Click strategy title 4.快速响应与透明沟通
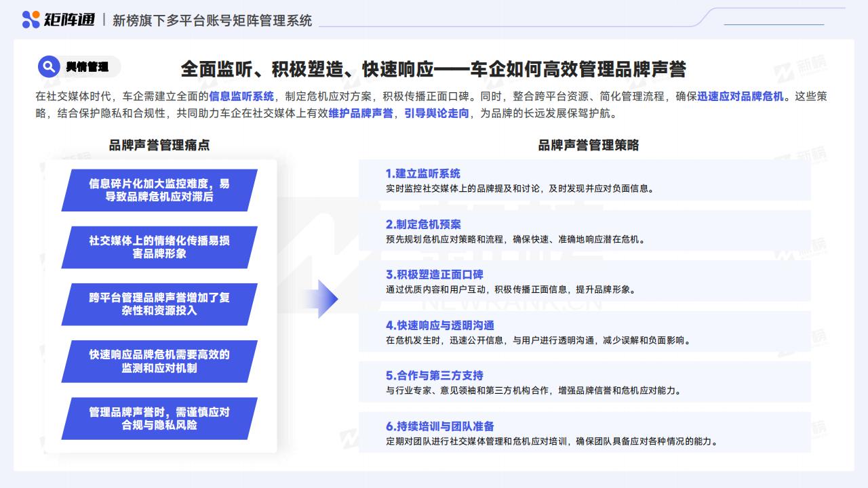The image size is (868, 488). tap(440, 325)
